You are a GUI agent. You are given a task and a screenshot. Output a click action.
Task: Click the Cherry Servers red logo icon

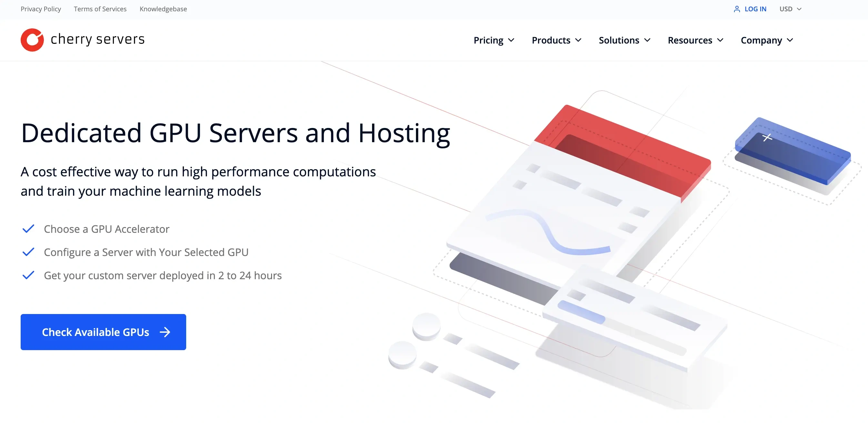point(32,40)
